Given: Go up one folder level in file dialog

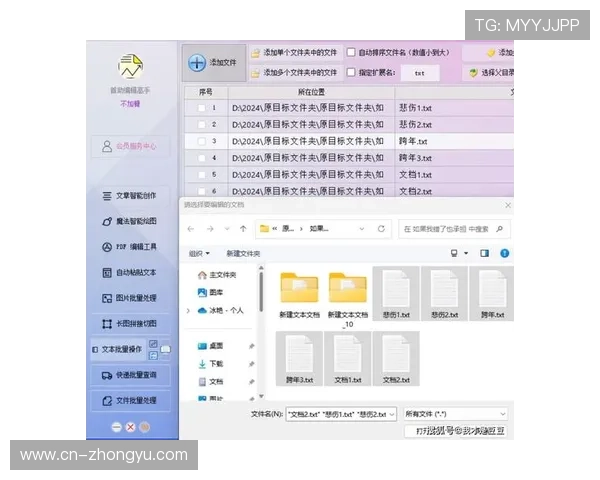Looking at the screenshot, I should (242, 228).
